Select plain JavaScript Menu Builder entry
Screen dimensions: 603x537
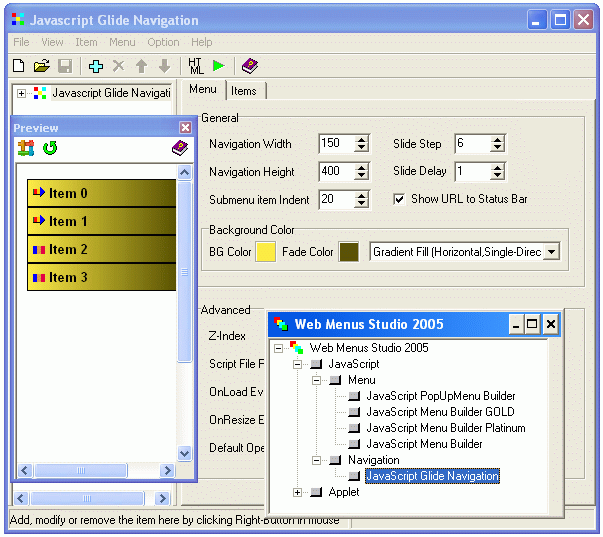(x=424, y=444)
